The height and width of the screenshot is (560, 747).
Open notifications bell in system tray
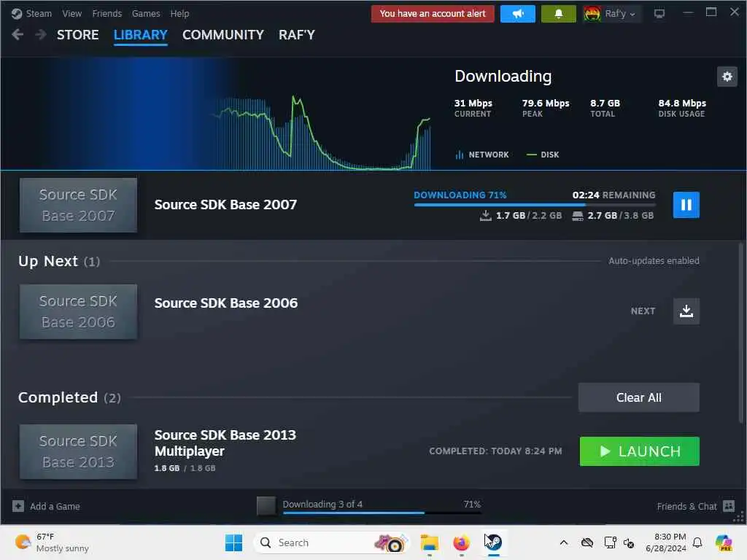(697, 542)
